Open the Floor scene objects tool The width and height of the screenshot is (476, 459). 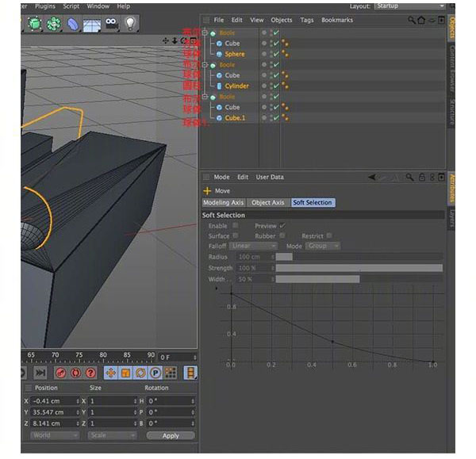(x=92, y=25)
